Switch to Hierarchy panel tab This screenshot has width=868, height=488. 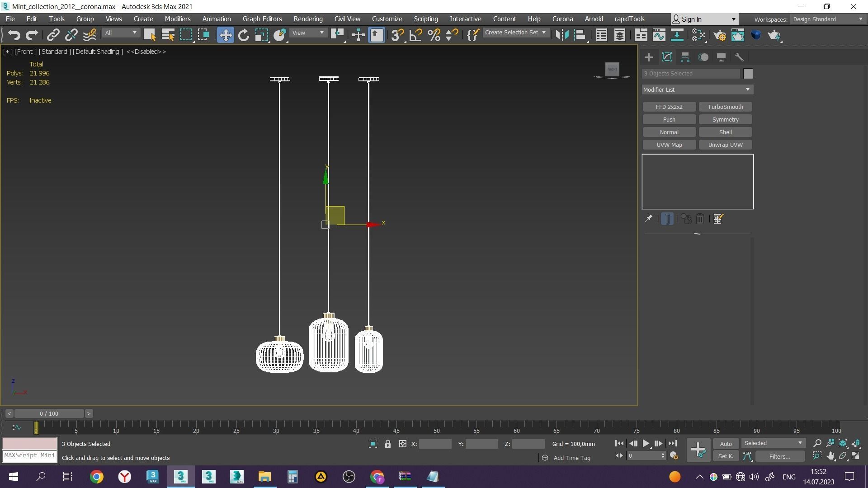685,57
